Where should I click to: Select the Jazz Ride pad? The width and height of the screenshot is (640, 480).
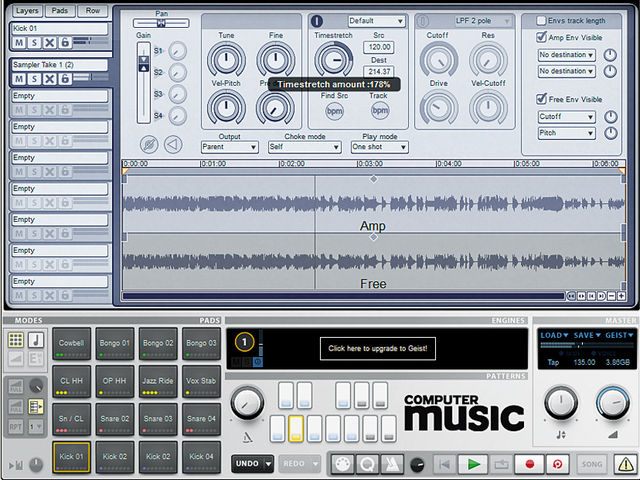pyautogui.click(x=158, y=381)
